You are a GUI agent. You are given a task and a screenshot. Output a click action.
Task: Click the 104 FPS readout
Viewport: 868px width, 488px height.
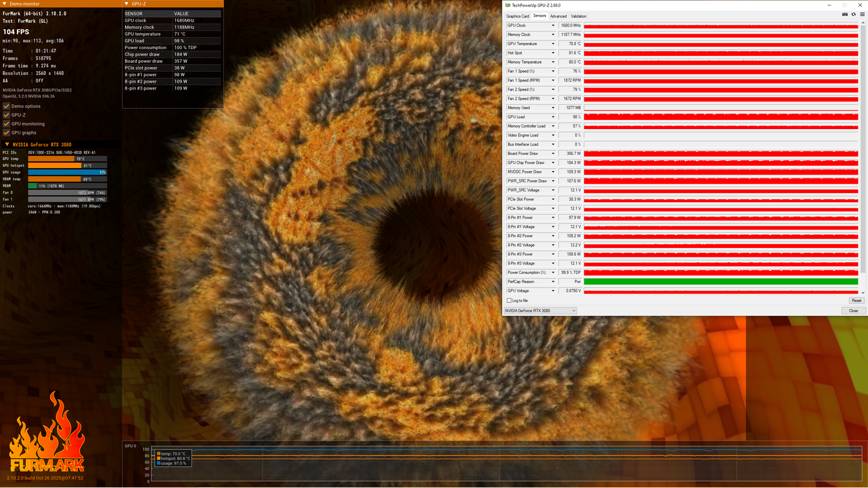pyautogui.click(x=16, y=32)
